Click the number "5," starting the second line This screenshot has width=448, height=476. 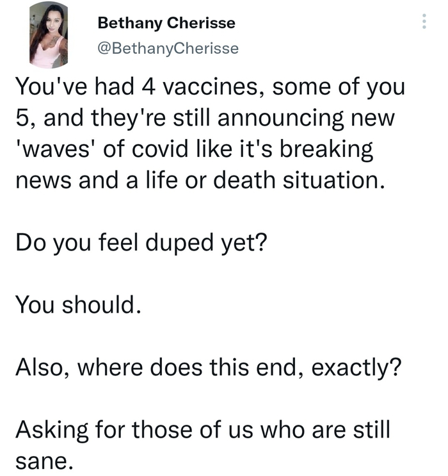coord(25,119)
